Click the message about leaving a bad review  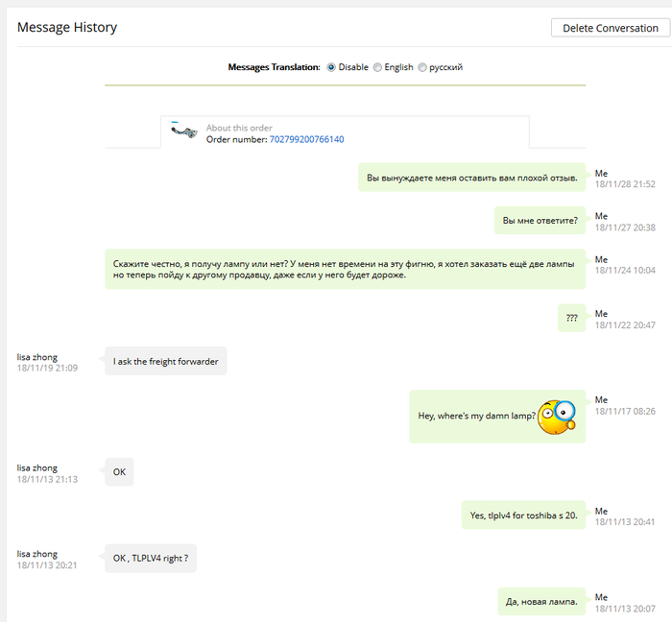point(471,177)
